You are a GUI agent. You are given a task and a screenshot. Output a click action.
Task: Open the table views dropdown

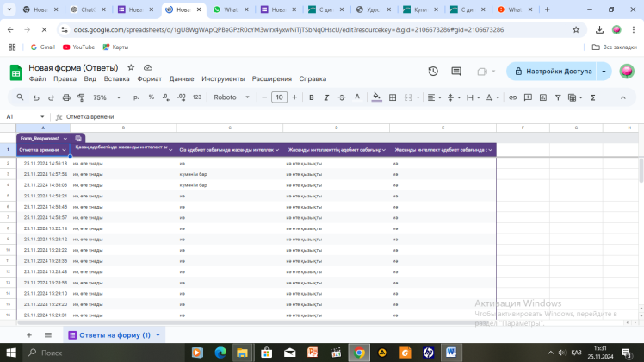(x=575, y=97)
